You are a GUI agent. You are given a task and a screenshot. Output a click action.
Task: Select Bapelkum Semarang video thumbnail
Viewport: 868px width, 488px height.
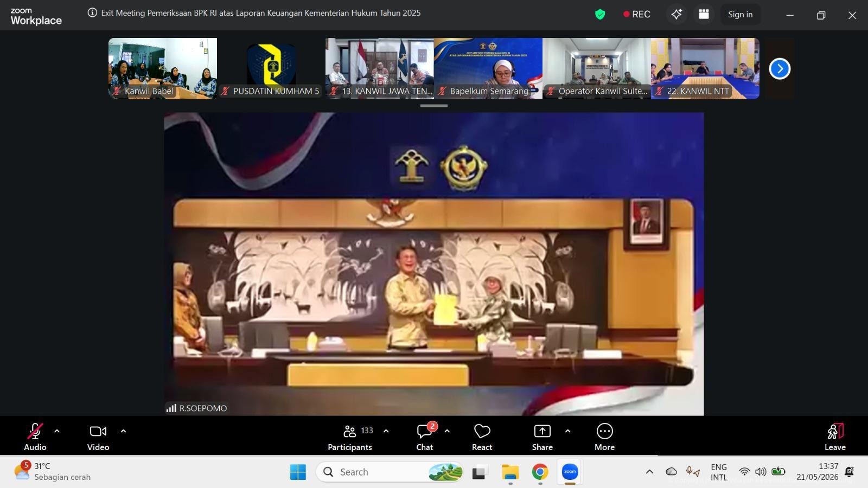click(x=488, y=68)
